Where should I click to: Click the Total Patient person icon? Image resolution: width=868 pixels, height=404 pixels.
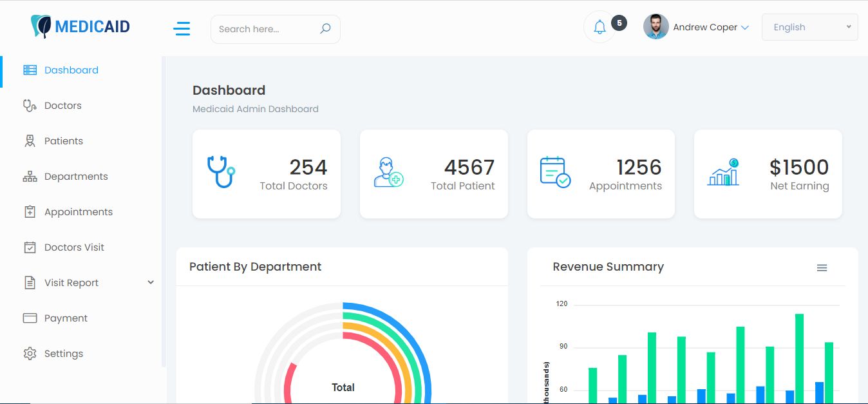click(x=388, y=172)
